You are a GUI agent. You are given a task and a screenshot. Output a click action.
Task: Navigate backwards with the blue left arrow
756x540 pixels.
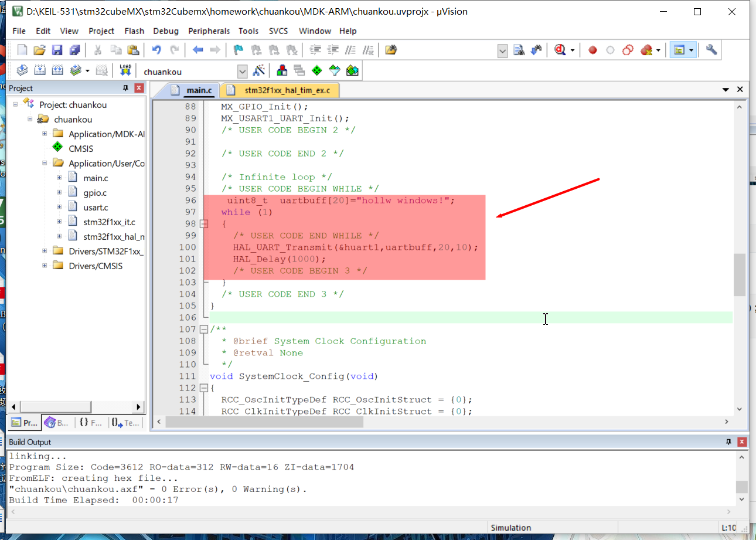197,50
